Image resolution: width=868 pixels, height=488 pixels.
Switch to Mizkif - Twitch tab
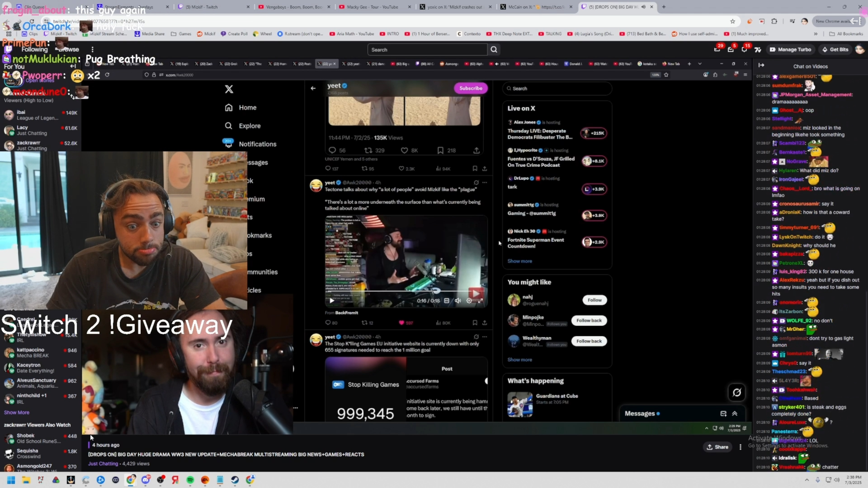214,7
